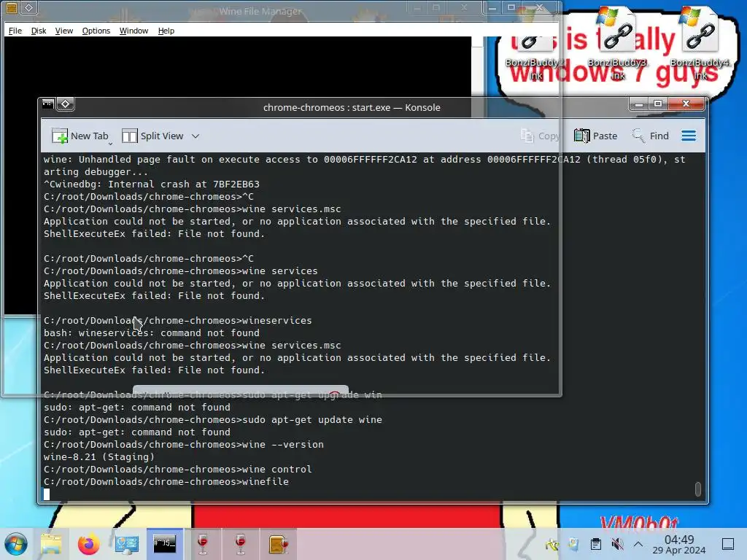
Task: Switch to Wine File Manager cabinet taskbar icon
Action: (x=279, y=544)
